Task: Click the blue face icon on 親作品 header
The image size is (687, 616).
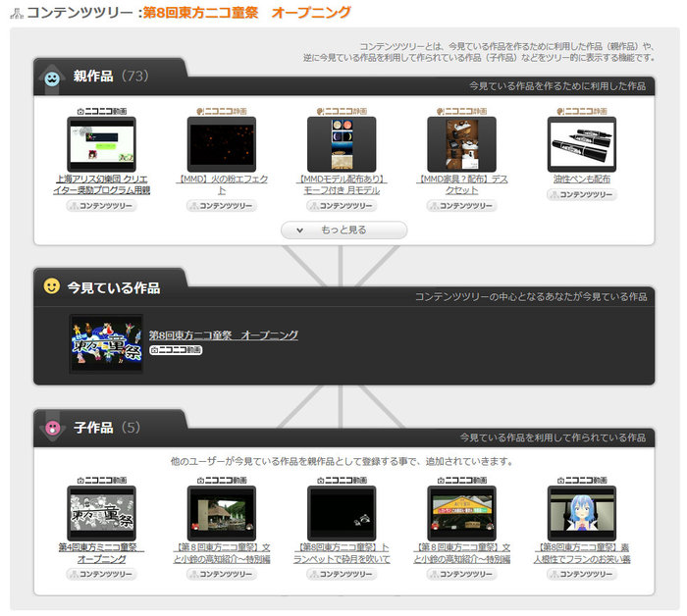Action: coord(52,78)
